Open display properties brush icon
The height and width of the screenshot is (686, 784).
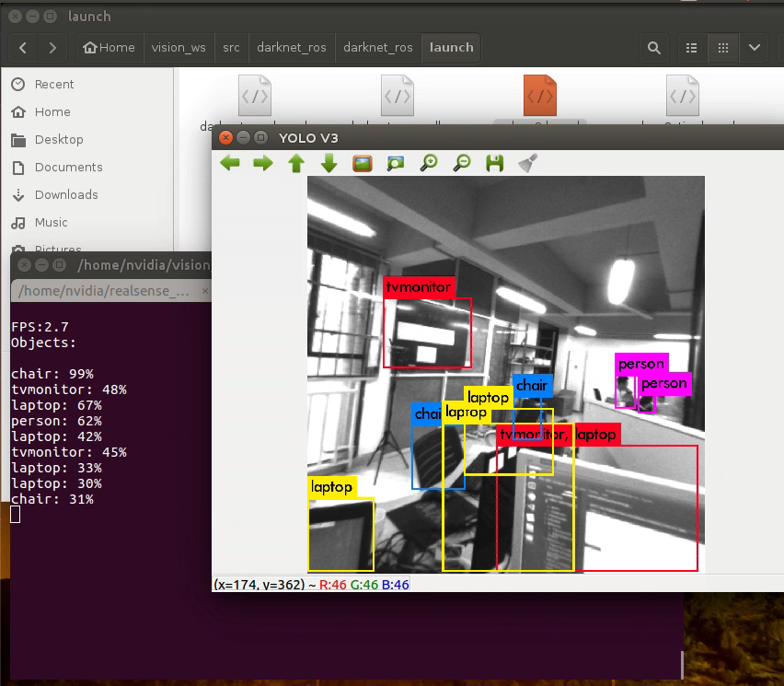pos(527,163)
